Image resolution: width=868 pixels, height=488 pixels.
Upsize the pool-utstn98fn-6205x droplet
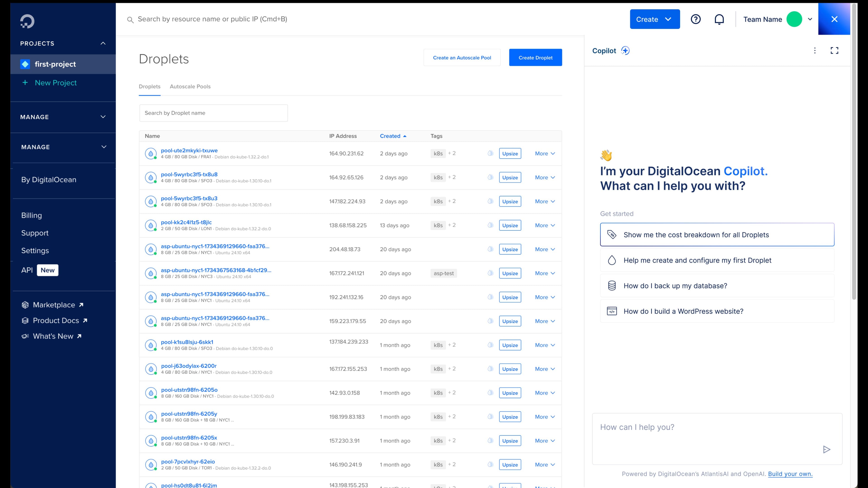pos(510,441)
